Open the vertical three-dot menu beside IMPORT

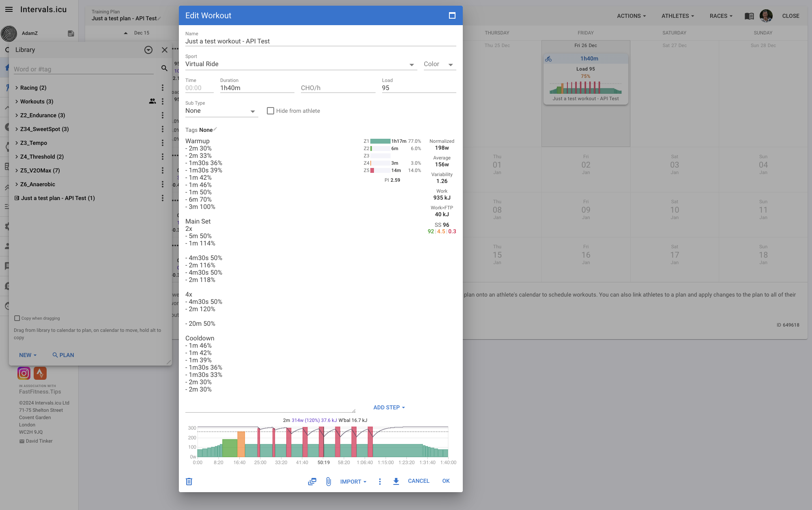pyautogui.click(x=380, y=481)
